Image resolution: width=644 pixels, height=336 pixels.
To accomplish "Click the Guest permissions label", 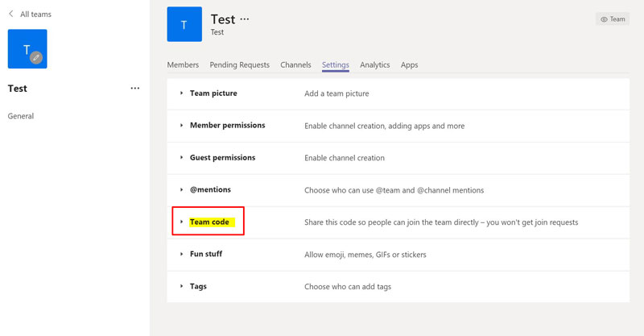I will [x=223, y=157].
